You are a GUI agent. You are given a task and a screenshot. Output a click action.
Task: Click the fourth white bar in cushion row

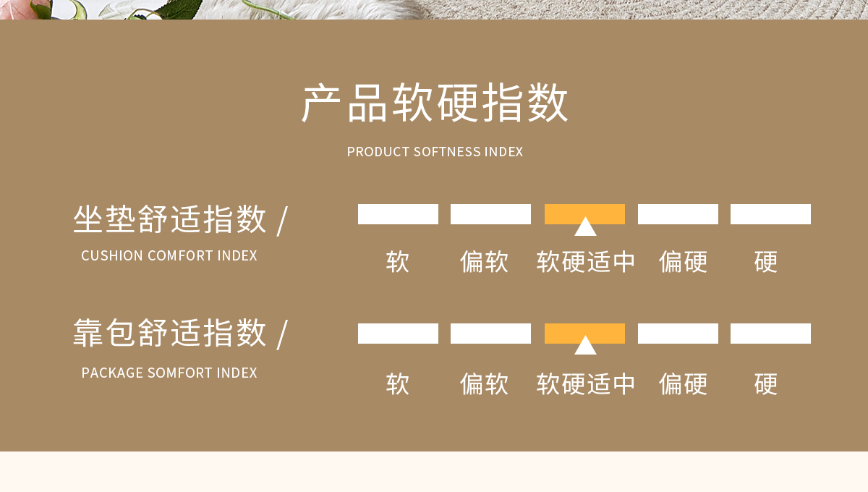coord(678,214)
